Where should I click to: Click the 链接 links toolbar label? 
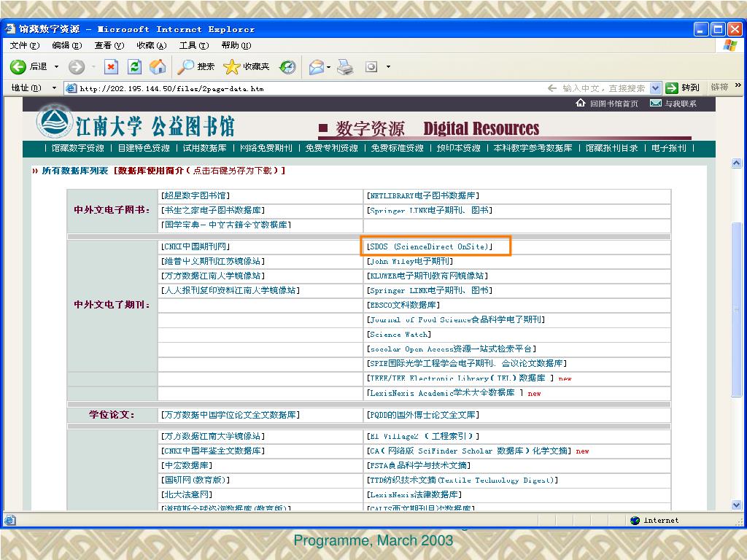[719, 87]
